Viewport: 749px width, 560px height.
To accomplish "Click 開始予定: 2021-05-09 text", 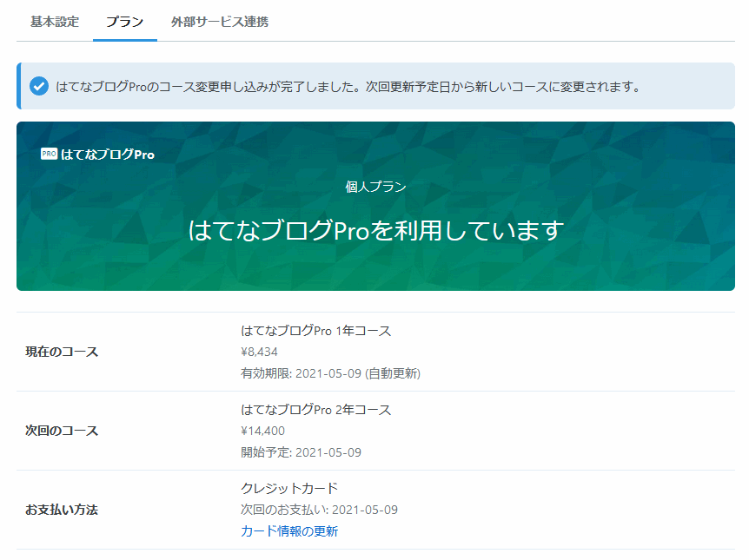I will (x=301, y=452).
